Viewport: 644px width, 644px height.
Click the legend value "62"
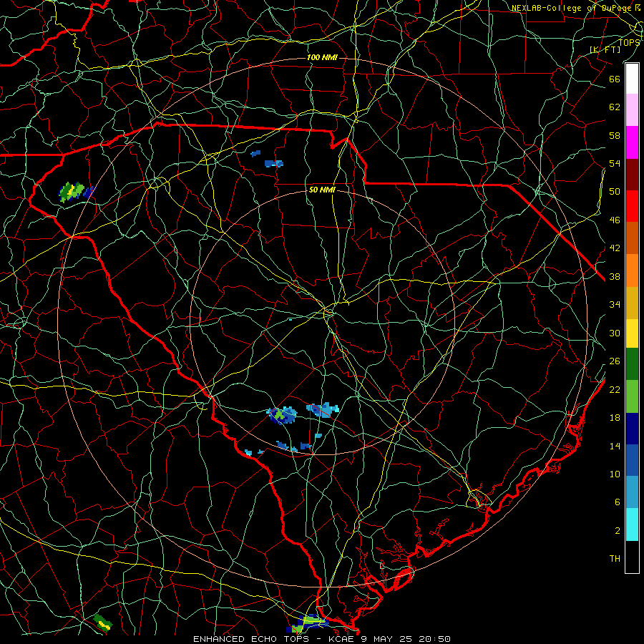(615, 107)
